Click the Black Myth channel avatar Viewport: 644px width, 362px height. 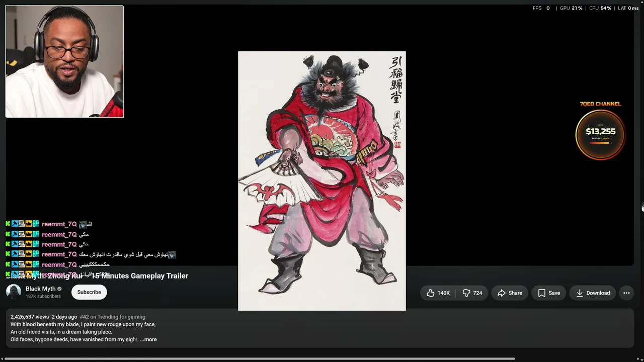pos(14,292)
